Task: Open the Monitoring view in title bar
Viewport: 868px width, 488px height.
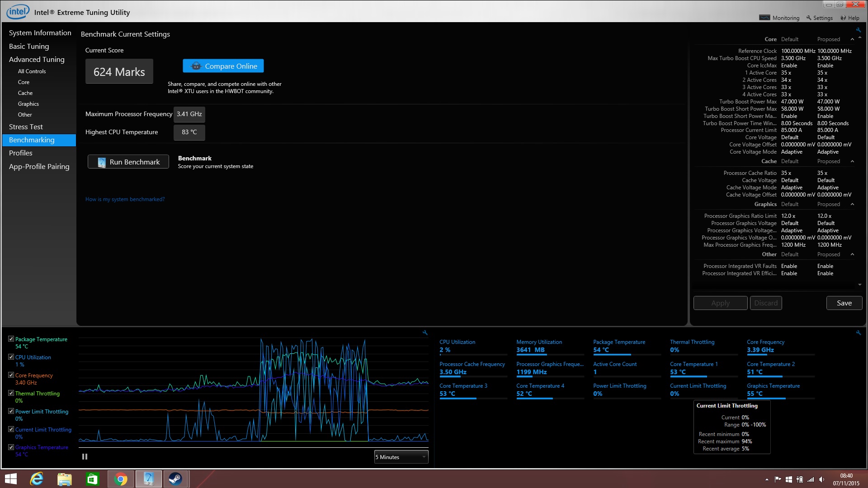Action: coord(779,18)
